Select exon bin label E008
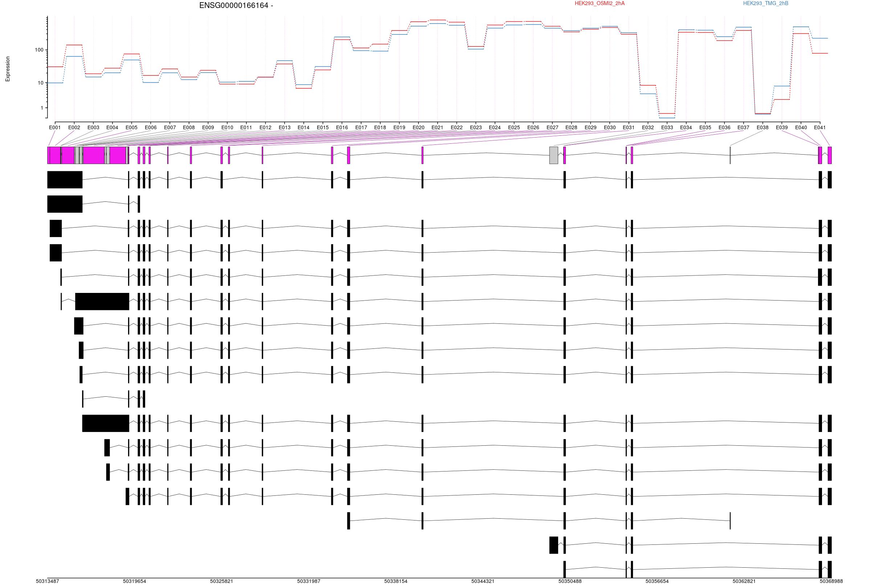Viewport: 871px width, 588px height. point(189,127)
